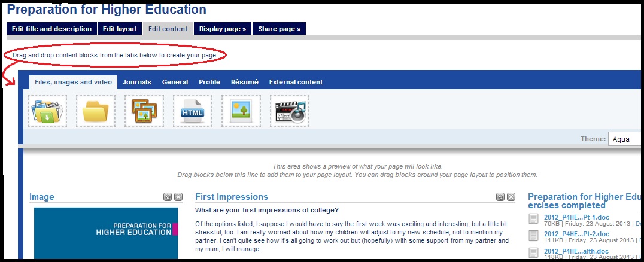
Task: Select the Image gallery block icon
Action: tap(144, 111)
